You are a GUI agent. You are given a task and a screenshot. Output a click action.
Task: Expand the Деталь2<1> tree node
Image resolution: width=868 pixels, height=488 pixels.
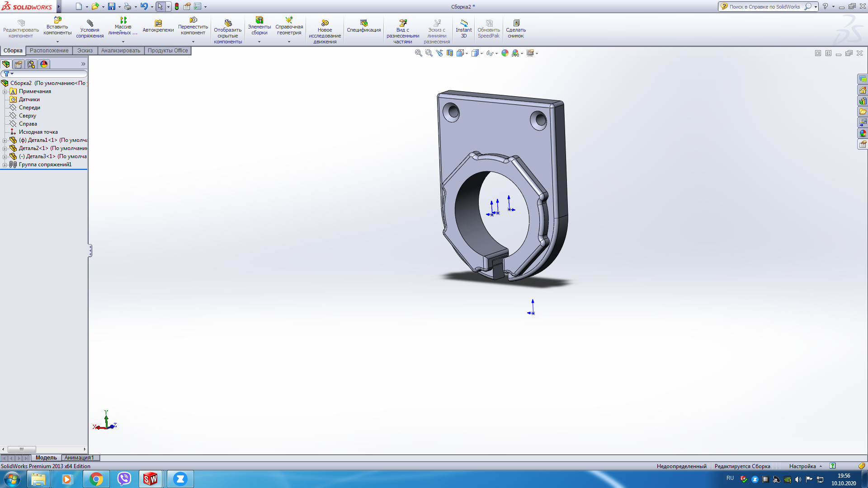click(5, 149)
